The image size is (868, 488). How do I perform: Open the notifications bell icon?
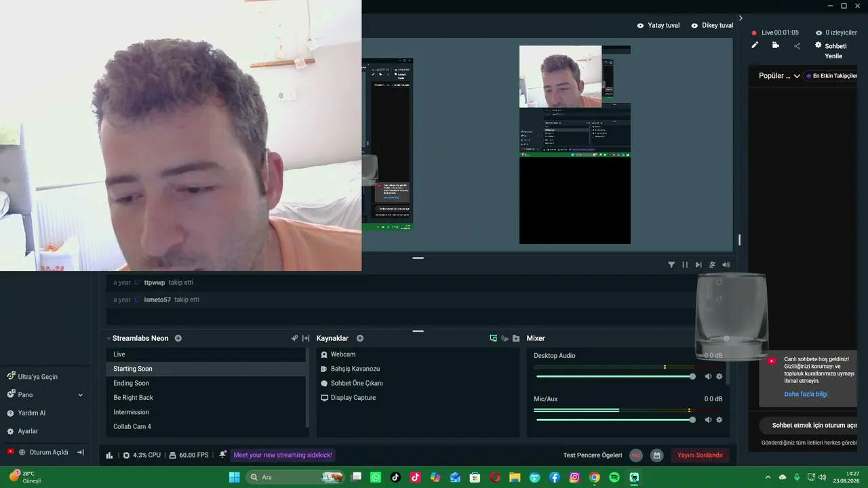coord(222,455)
